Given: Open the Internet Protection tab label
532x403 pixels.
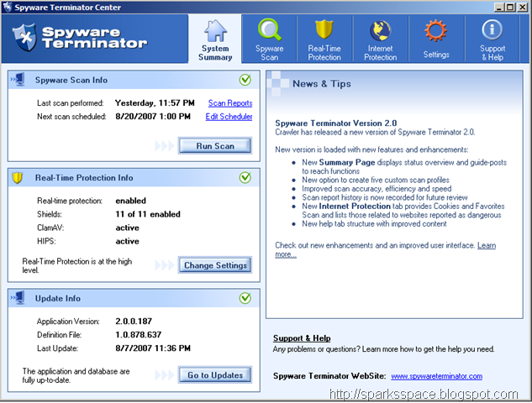Looking at the screenshot, I should (381, 53).
